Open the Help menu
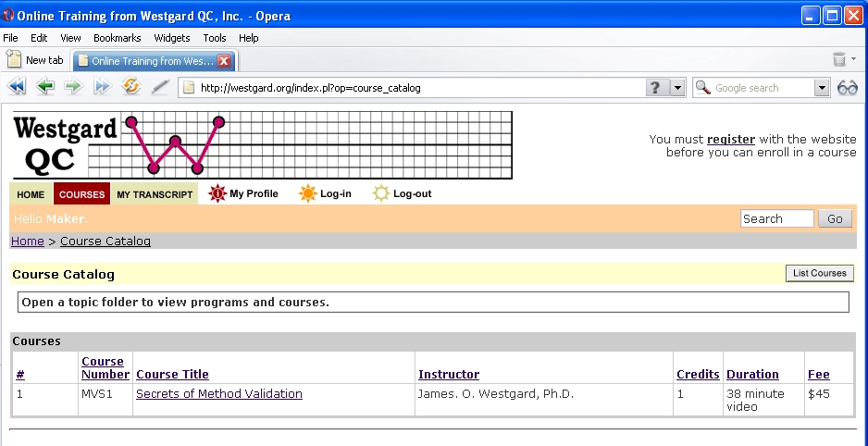The image size is (868, 446). click(249, 38)
